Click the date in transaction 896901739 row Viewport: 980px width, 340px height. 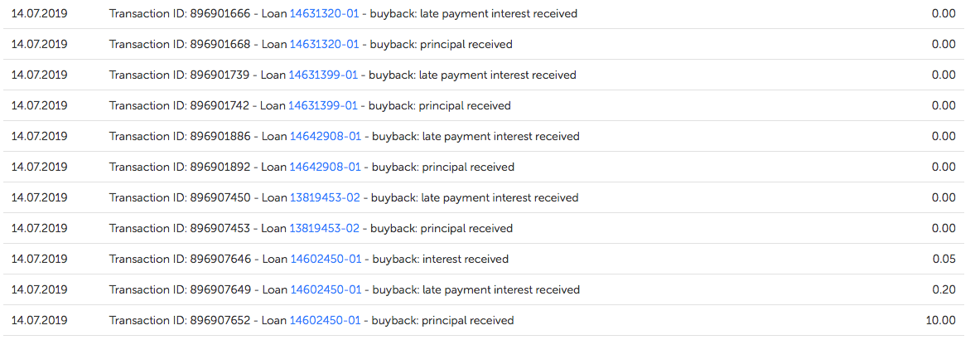pos(39,75)
